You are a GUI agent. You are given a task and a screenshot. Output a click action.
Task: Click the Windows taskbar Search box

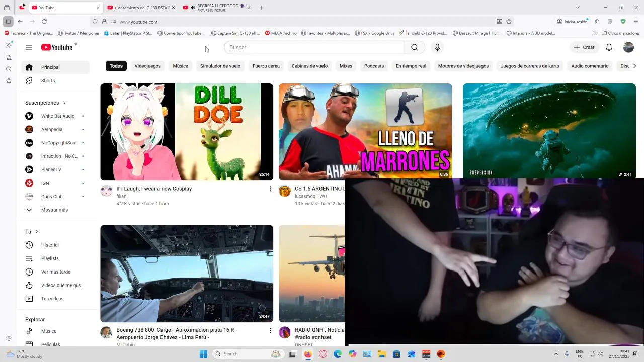[248, 354]
